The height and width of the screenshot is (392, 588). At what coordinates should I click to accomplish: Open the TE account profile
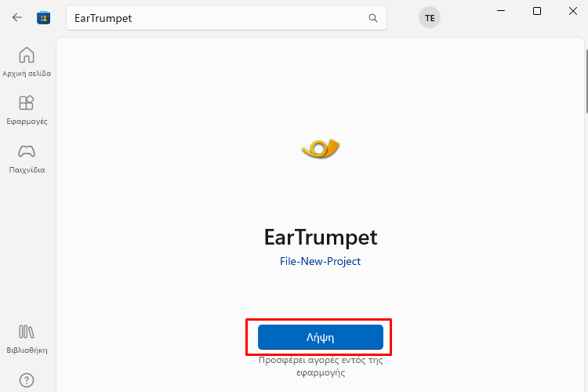[430, 17]
